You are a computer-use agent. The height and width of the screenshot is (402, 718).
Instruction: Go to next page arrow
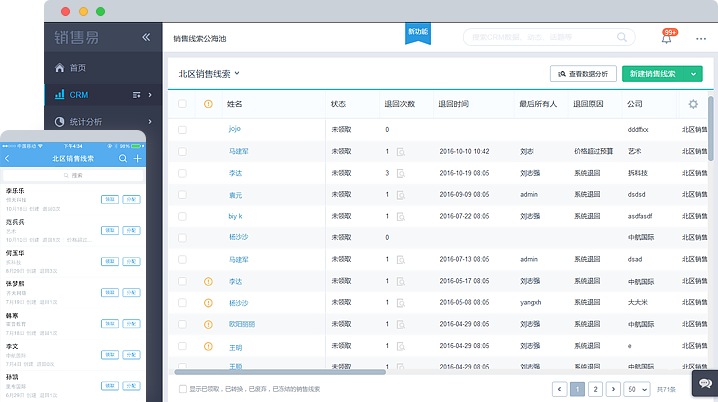(x=613, y=389)
